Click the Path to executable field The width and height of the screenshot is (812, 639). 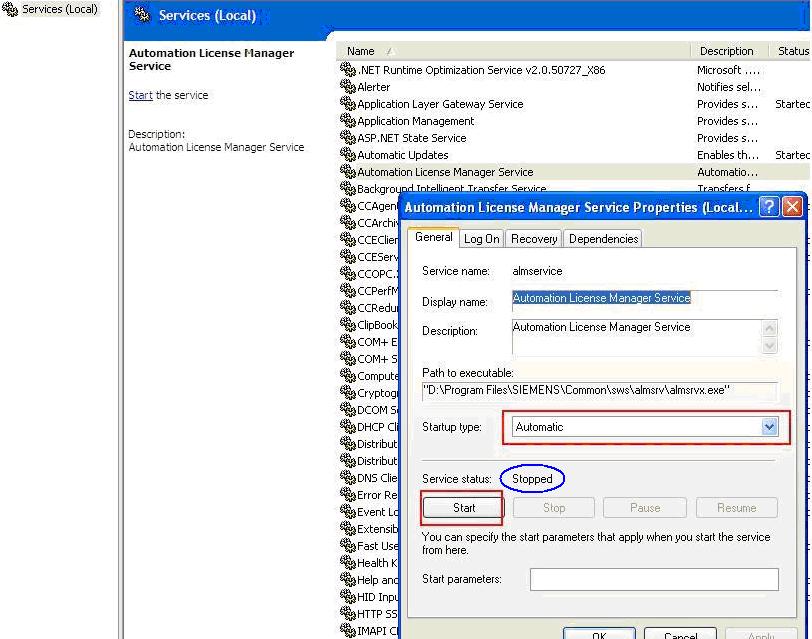coord(600,391)
